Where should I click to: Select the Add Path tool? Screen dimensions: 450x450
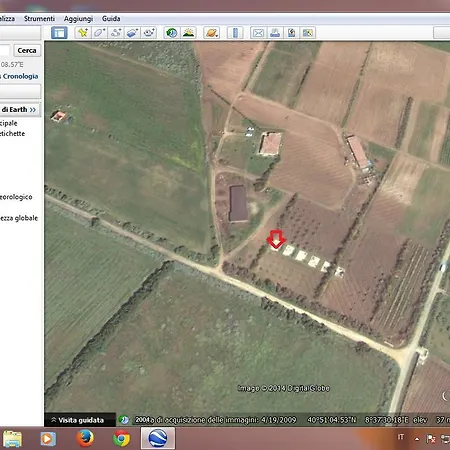pyautogui.click(x=116, y=33)
